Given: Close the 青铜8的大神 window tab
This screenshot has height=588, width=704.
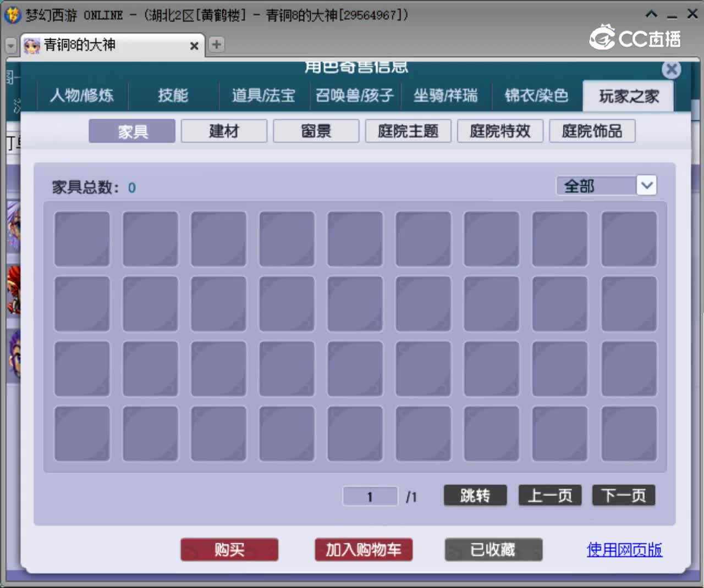Looking at the screenshot, I should click(x=194, y=46).
